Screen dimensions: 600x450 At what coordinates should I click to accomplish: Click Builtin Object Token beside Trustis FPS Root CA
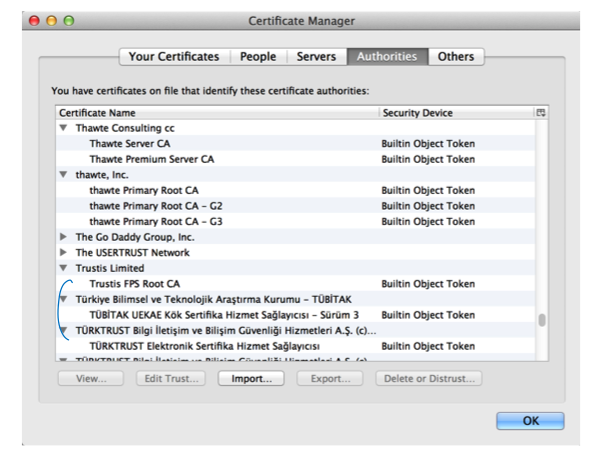tap(428, 284)
